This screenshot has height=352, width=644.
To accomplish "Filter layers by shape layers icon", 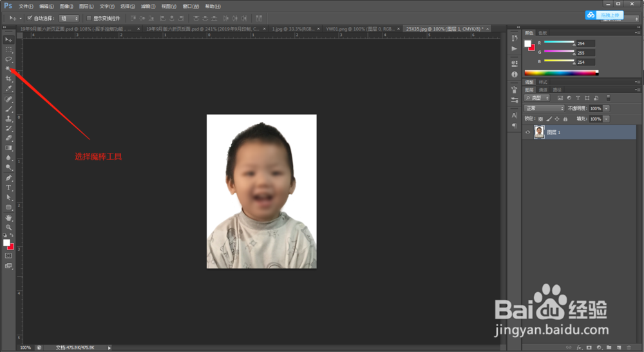I will click(x=587, y=98).
